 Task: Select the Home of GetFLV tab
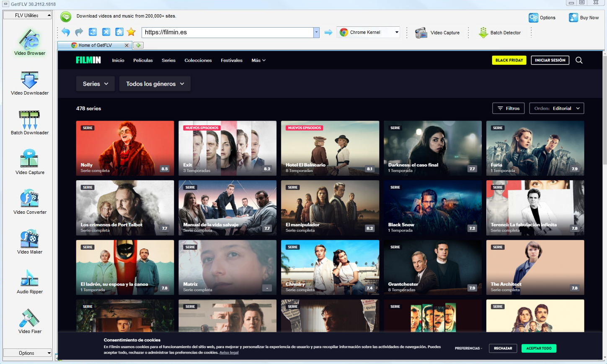click(x=95, y=45)
